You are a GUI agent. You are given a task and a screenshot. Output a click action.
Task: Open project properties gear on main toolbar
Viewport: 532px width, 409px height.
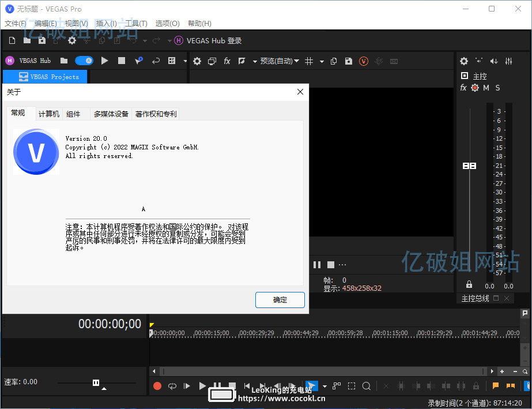pos(72,40)
